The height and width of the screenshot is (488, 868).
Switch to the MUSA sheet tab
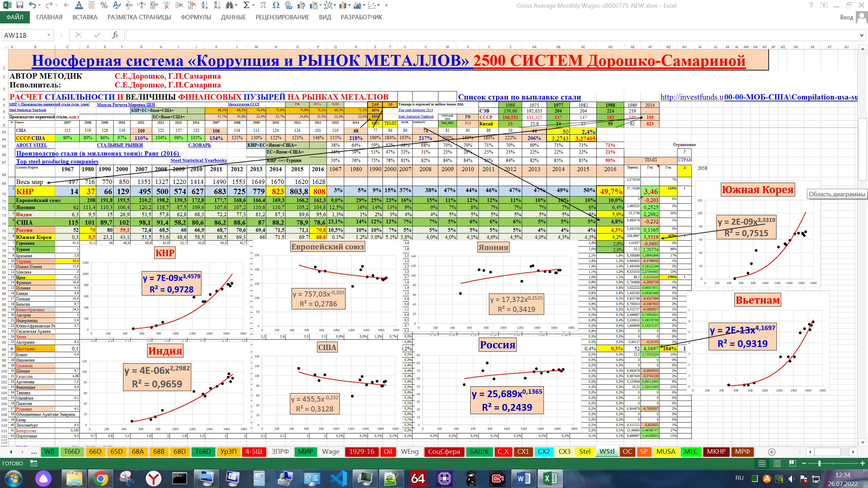tap(666, 452)
